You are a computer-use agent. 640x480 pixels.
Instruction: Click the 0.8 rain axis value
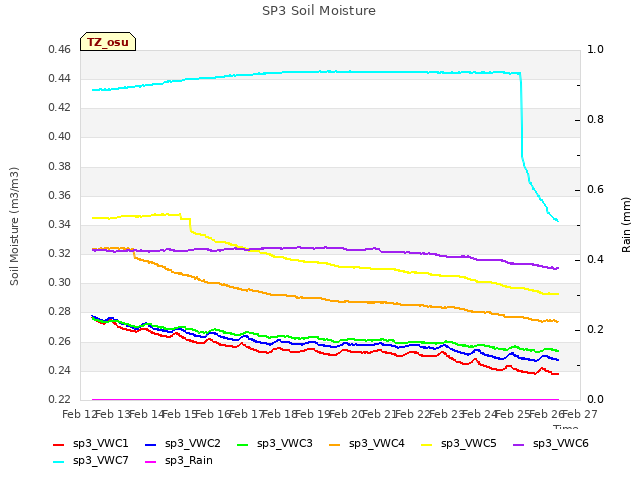(x=595, y=120)
